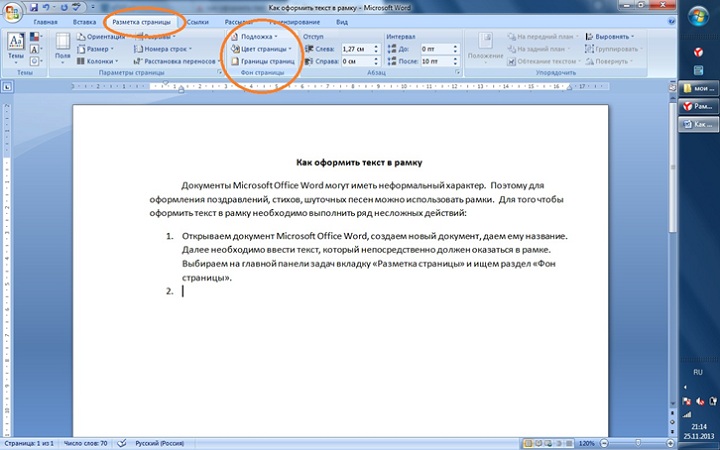Adjust the Справа indent spinner
The image size is (720, 450).
point(376,61)
